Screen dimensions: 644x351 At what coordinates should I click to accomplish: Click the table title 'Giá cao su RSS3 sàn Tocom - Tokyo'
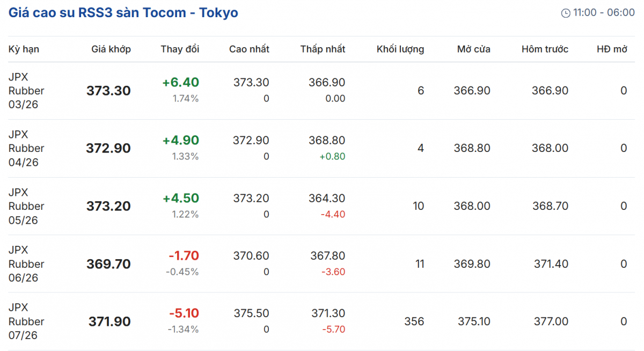pos(123,13)
